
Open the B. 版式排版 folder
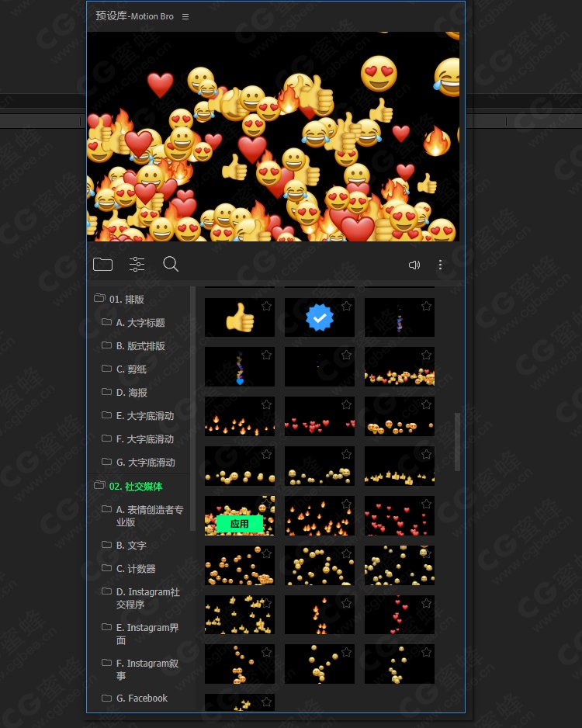(x=133, y=345)
